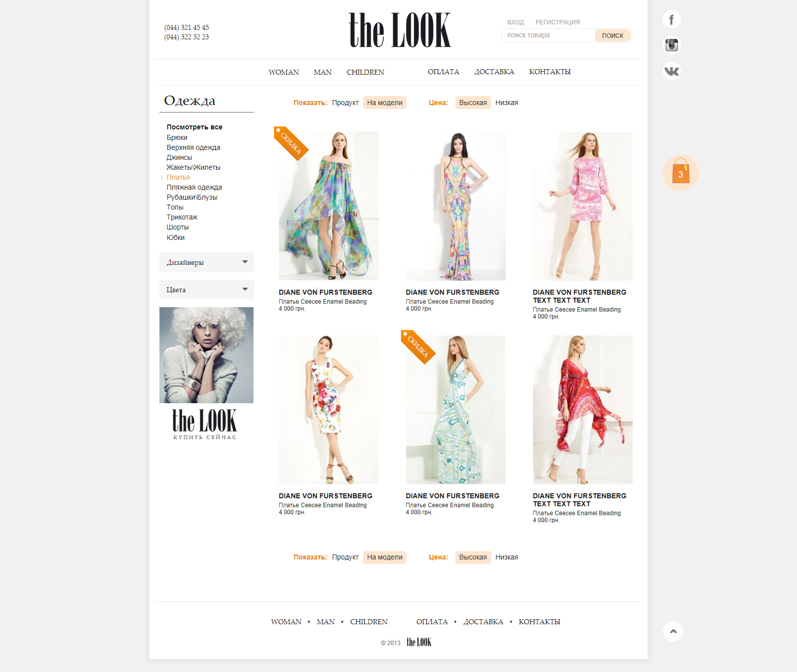Select Шорты category in sidebar

tap(177, 227)
